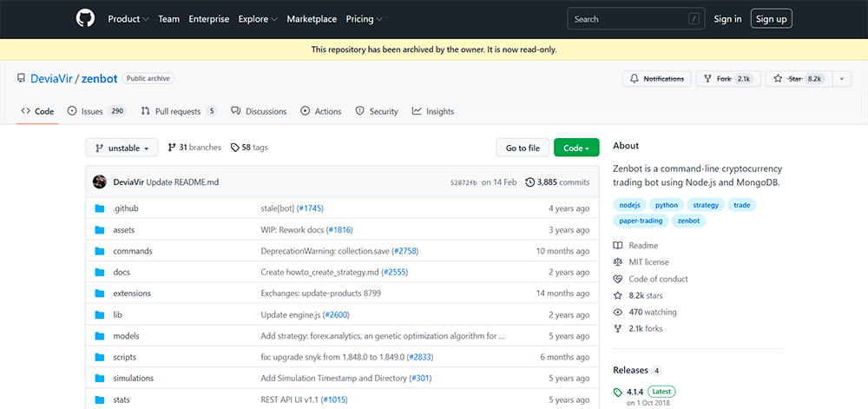Viewport: 868px width, 409px height.
Task: Click the branch icon next to 31 branches
Action: (x=172, y=148)
